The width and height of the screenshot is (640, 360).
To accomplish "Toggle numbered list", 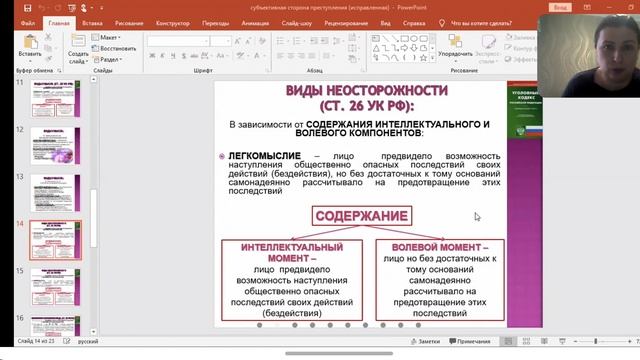I will (x=297, y=41).
